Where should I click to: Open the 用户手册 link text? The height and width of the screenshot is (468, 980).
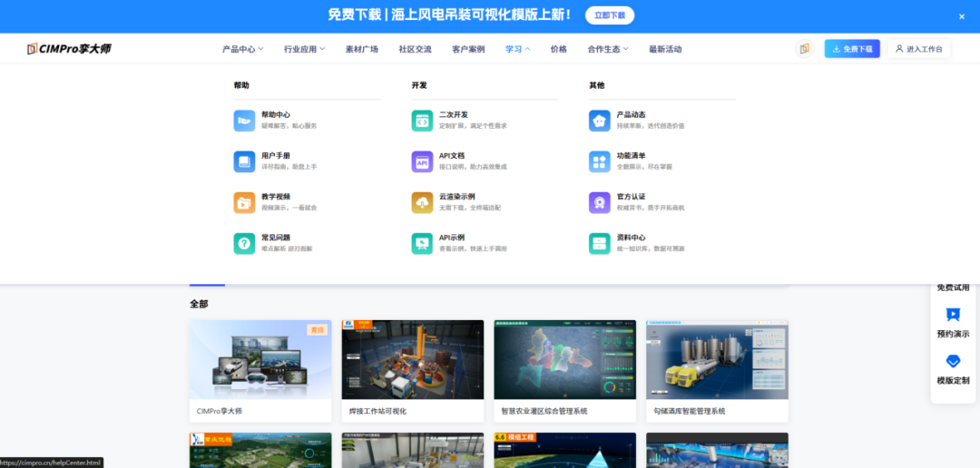tap(276, 156)
